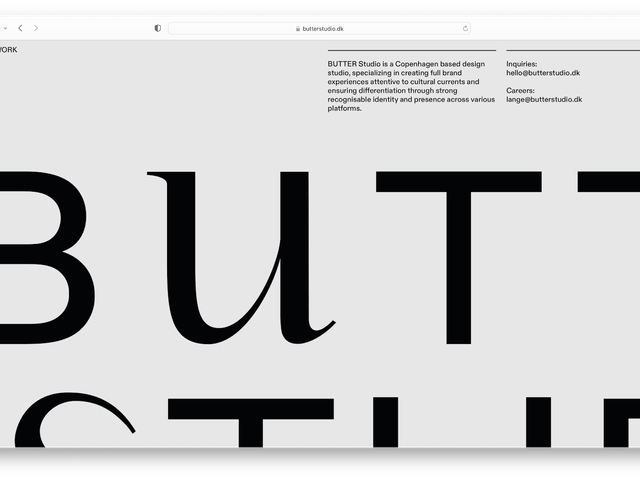Click the lange@butterstudio.dk careers email

coord(544,99)
